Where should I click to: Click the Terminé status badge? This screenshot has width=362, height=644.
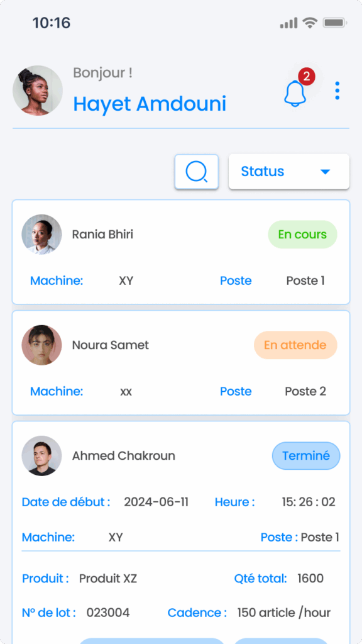coord(306,455)
